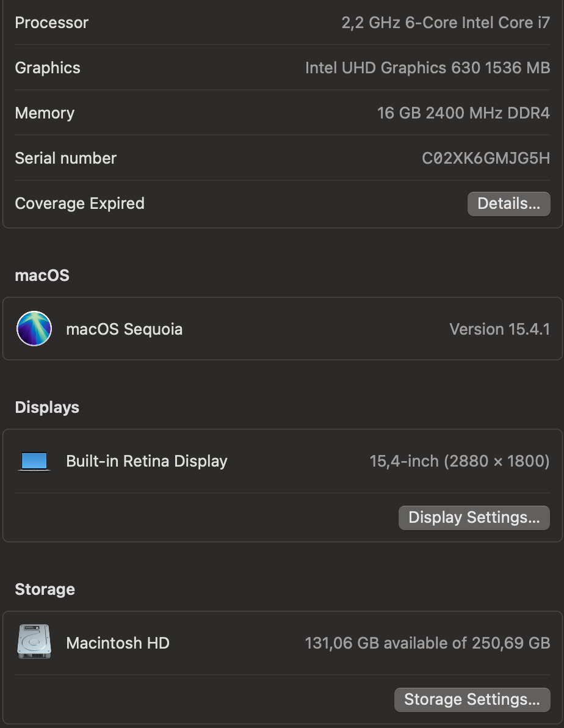Viewport: 564px width, 728px height.
Task: Click the macOS Sequoia icon
Action: [34, 329]
